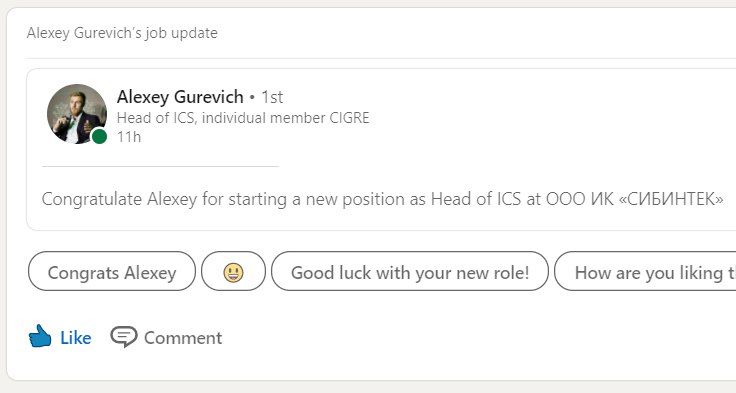This screenshot has width=736, height=393.
Task: Click headline Head of ICS, individual member CIGRE
Action: (x=243, y=117)
